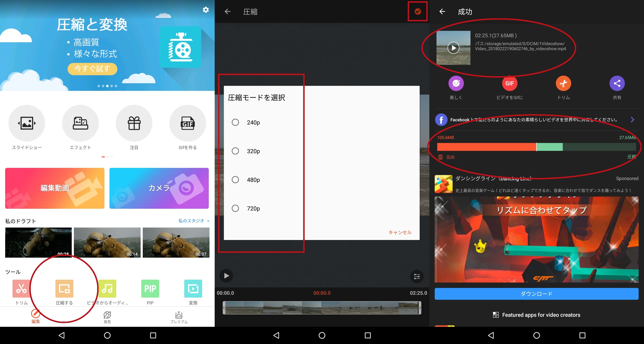Open the video adjustment sliders button
The height and width of the screenshot is (344, 644).
[x=417, y=276]
